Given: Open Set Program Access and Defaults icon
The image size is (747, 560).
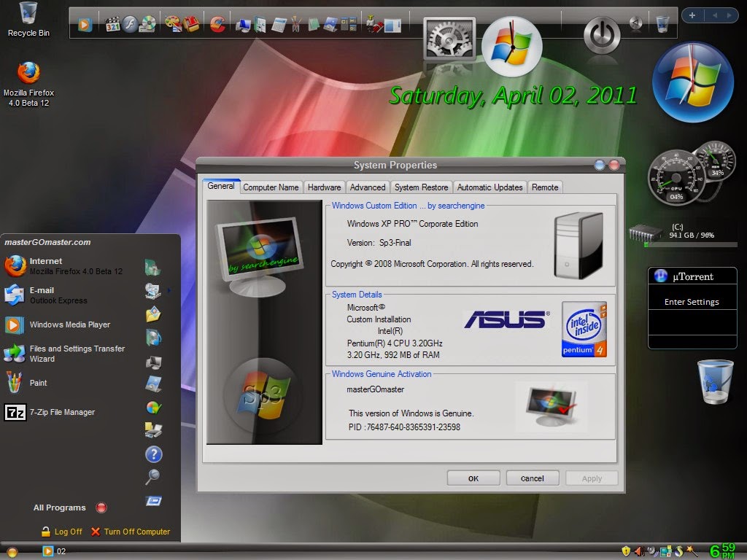Looking at the screenshot, I should pos(153,408).
